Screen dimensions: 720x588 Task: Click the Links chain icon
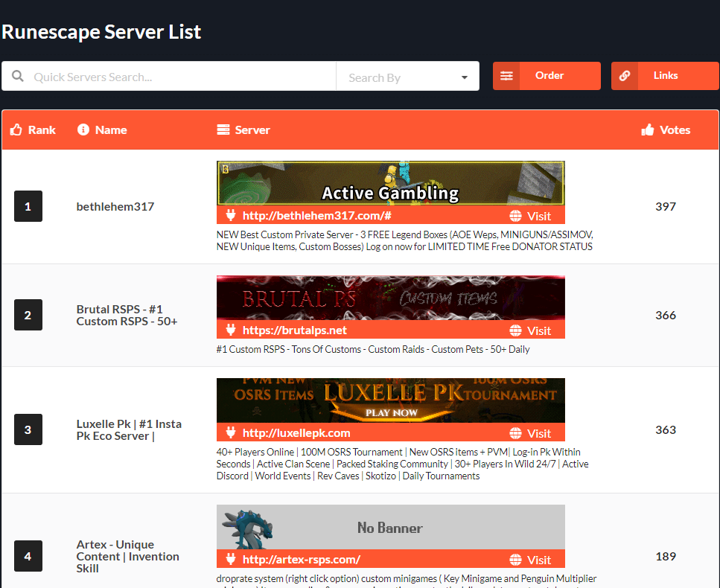click(625, 76)
